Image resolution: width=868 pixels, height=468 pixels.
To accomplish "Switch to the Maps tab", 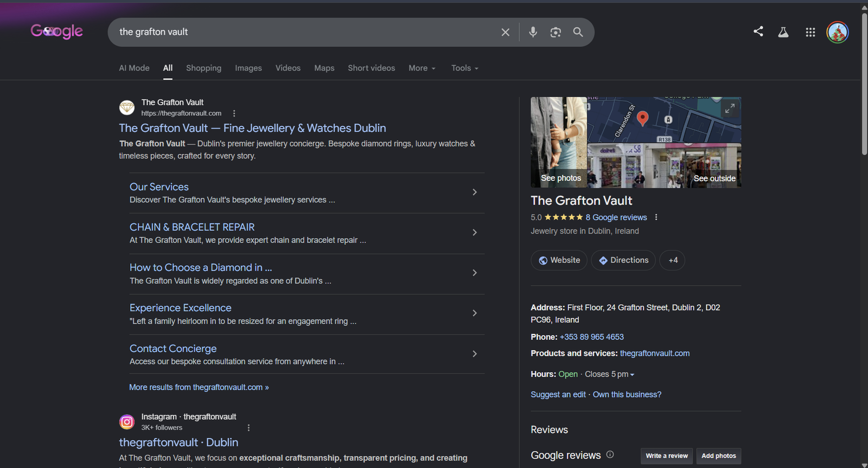I will pyautogui.click(x=324, y=68).
